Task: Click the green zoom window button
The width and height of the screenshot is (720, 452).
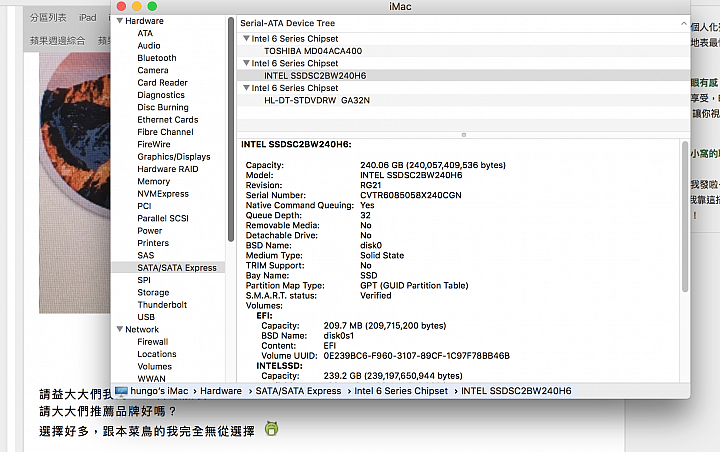Action: (152, 6)
